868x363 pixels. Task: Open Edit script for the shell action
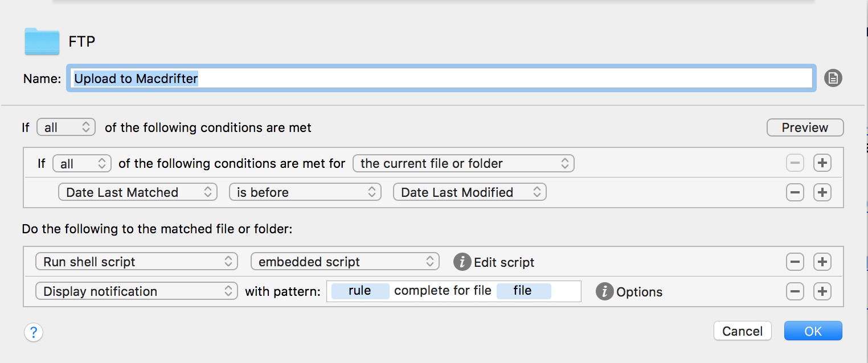(505, 262)
